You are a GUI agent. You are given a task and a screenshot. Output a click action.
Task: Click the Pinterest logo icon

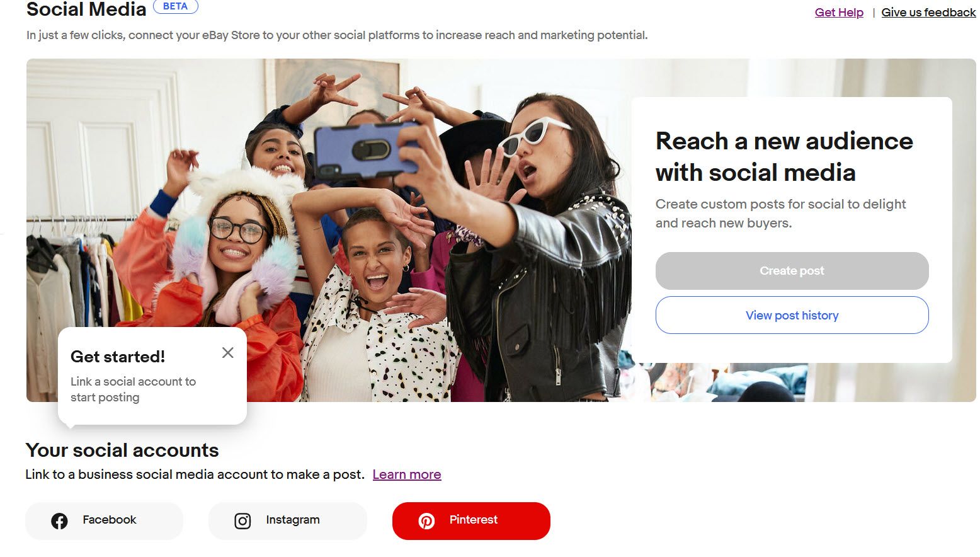pyautogui.click(x=426, y=521)
